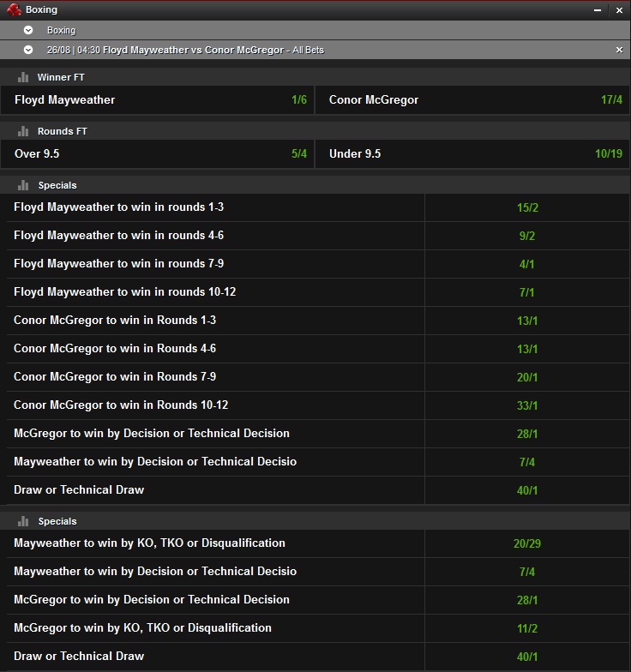Image resolution: width=631 pixels, height=672 pixels.
Task: Bet on Floyd Mayweather at 1/6
Action: (x=158, y=99)
